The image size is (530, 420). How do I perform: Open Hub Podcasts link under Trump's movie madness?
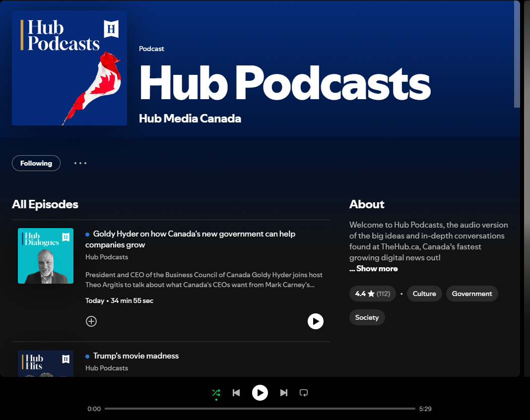tap(107, 368)
